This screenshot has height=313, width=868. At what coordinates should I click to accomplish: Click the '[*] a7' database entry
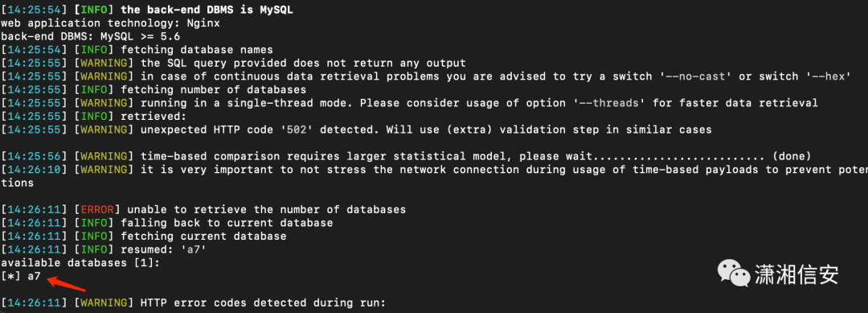pyautogui.click(x=20, y=276)
